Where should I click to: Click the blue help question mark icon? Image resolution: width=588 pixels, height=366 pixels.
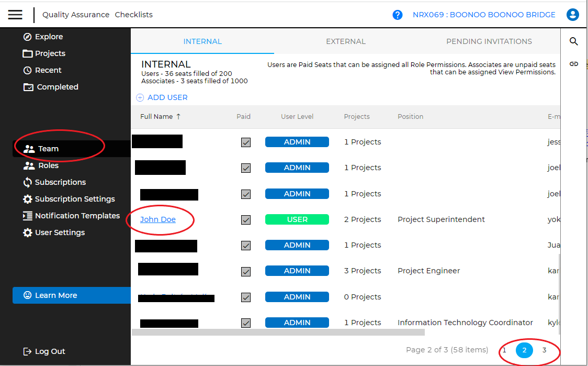pyautogui.click(x=398, y=15)
